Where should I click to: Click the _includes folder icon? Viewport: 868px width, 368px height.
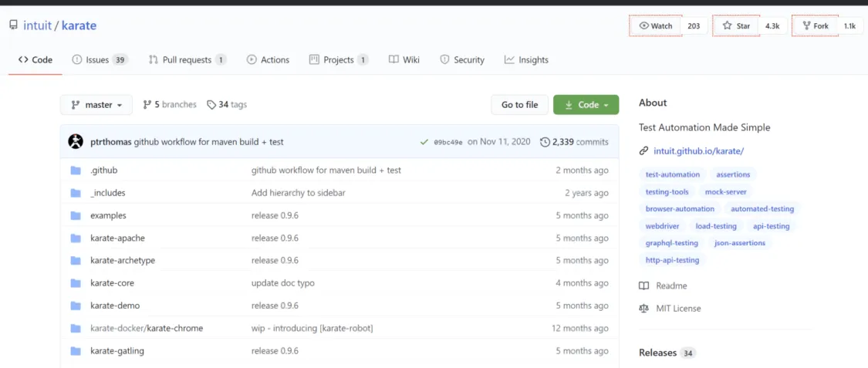[x=76, y=193]
